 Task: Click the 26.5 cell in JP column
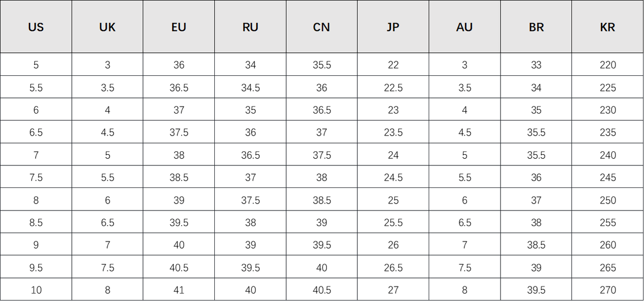point(393,268)
